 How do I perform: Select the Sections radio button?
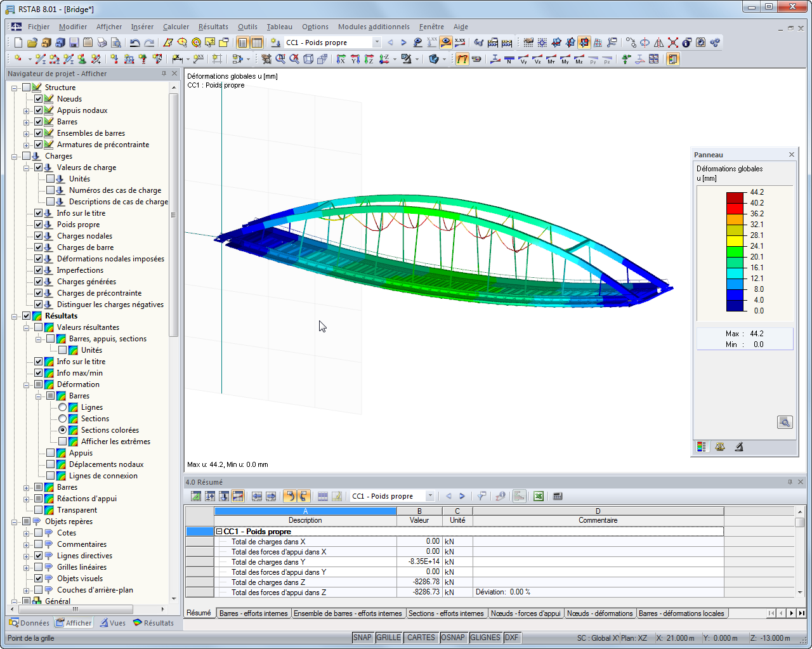click(x=63, y=419)
